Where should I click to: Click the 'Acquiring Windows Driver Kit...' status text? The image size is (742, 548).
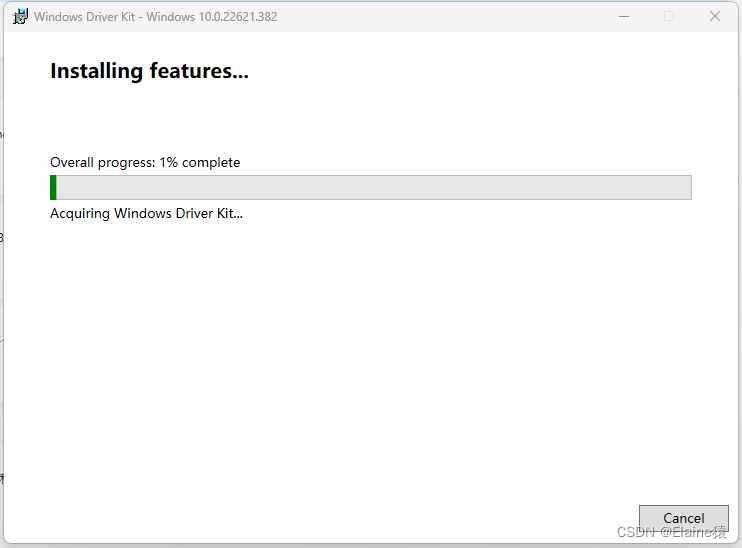click(146, 213)
